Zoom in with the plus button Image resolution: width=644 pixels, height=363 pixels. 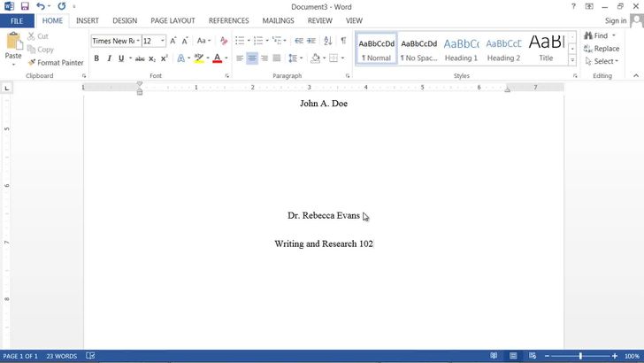coord(615,356)
